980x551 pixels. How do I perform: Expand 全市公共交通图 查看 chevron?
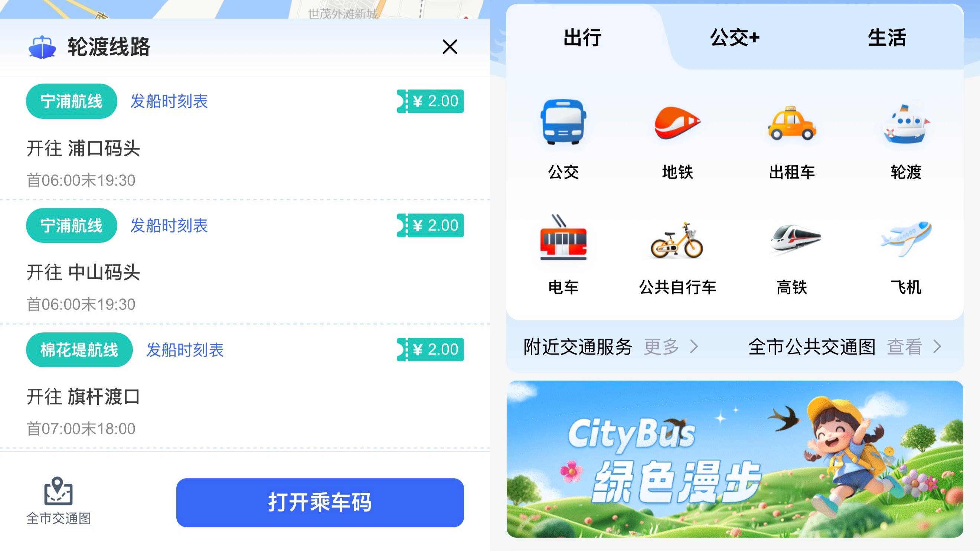click(x=937, y=347)
